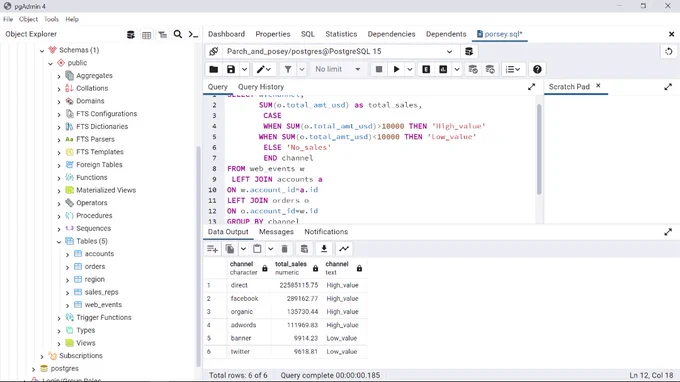Open the filter options dropdown arrow
680x382 pixels.
point(302,69)
